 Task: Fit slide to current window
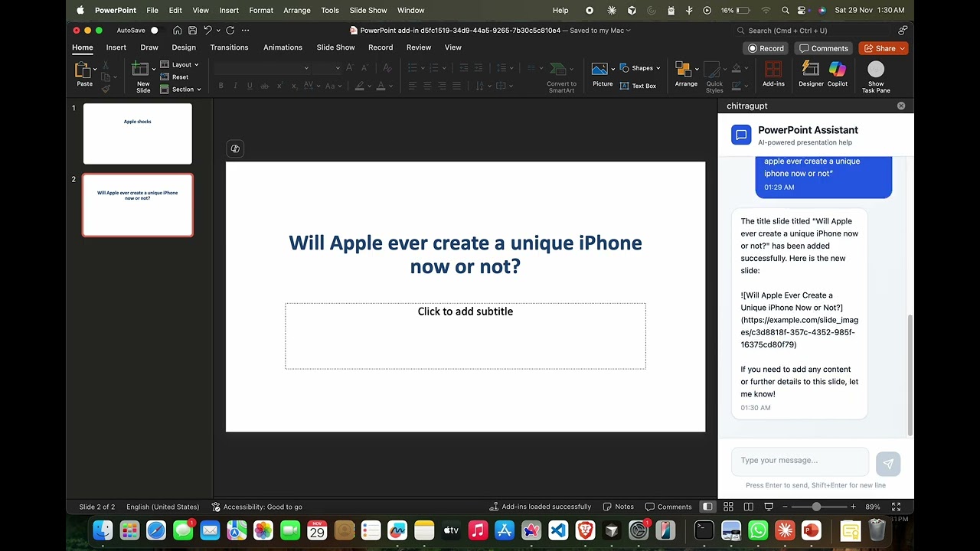896,507
